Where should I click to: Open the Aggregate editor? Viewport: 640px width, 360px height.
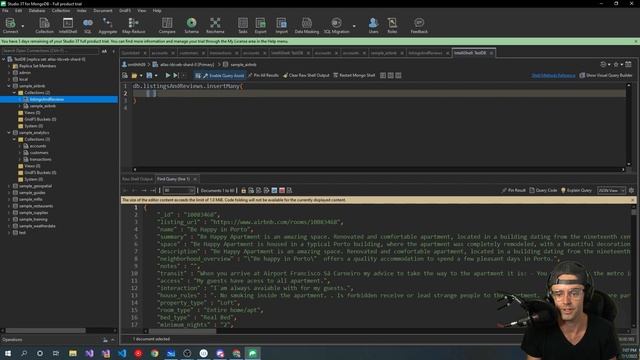coord(108,25)
